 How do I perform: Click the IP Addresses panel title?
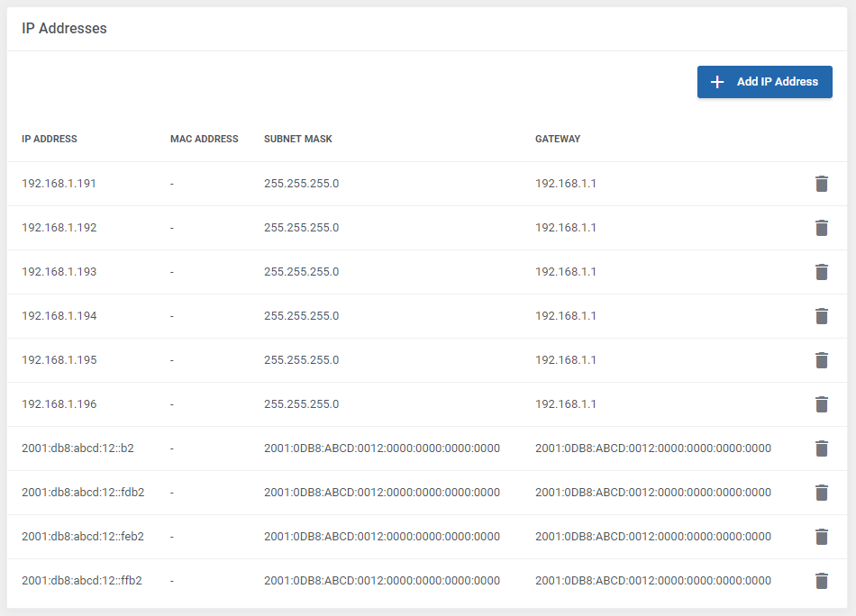64,29
